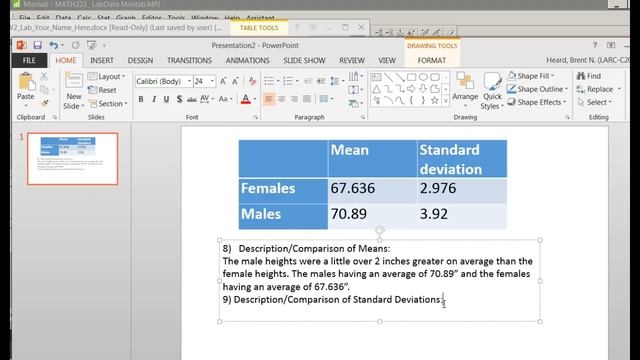Decrease list indent level
640x360 pixels.
point(308,81)
